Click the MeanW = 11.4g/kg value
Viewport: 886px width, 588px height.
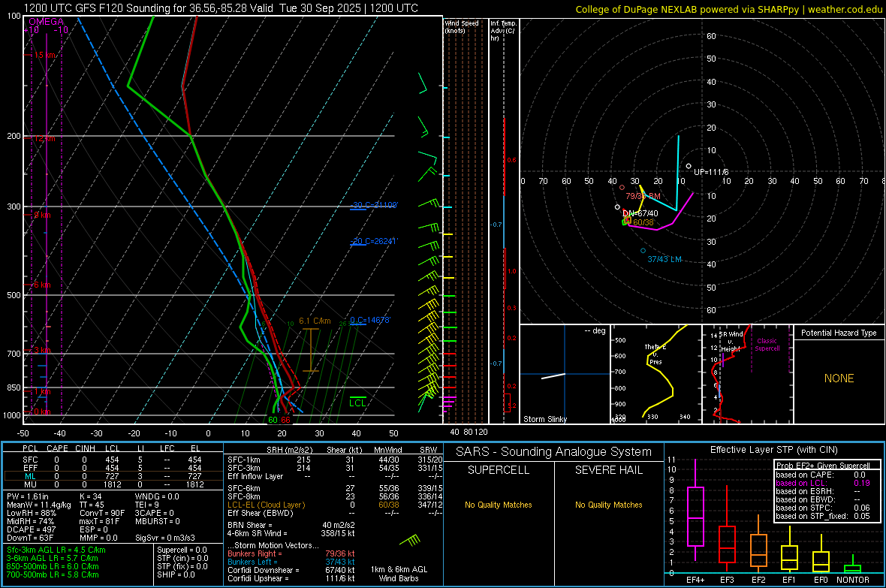[x=39, y=505]
